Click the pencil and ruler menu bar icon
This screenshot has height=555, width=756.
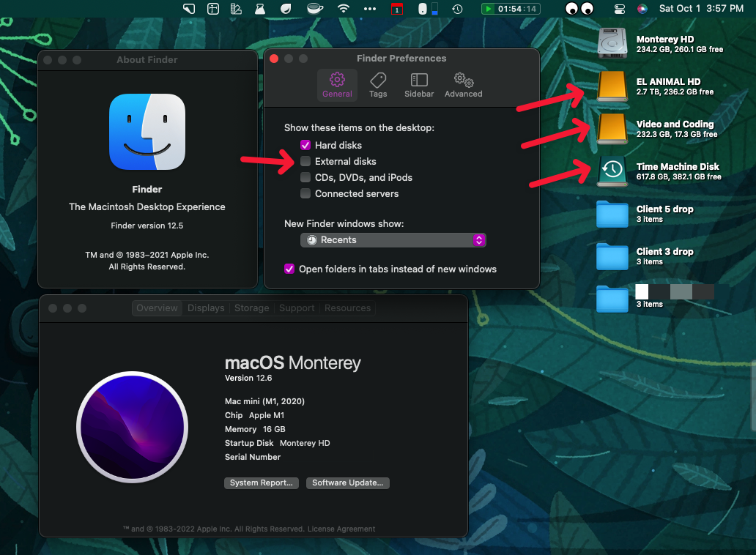coord(236,9)
